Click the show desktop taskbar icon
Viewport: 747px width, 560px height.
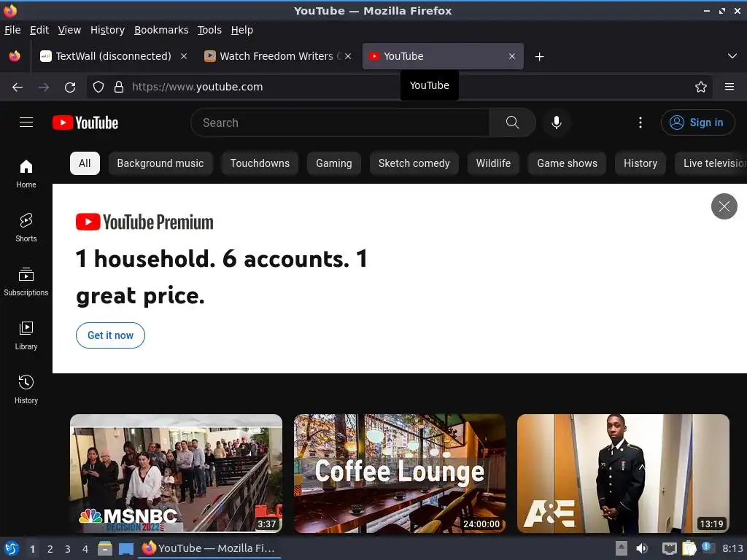(x=125, y=548)
